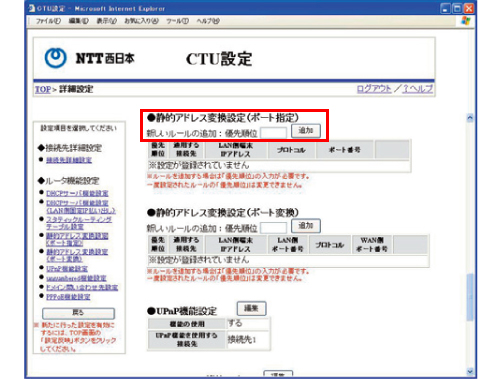Click ※設定が登録されていません in ポート指定 table
The image size is (500, 379).
pyautogui.click(x=199, y=165)
